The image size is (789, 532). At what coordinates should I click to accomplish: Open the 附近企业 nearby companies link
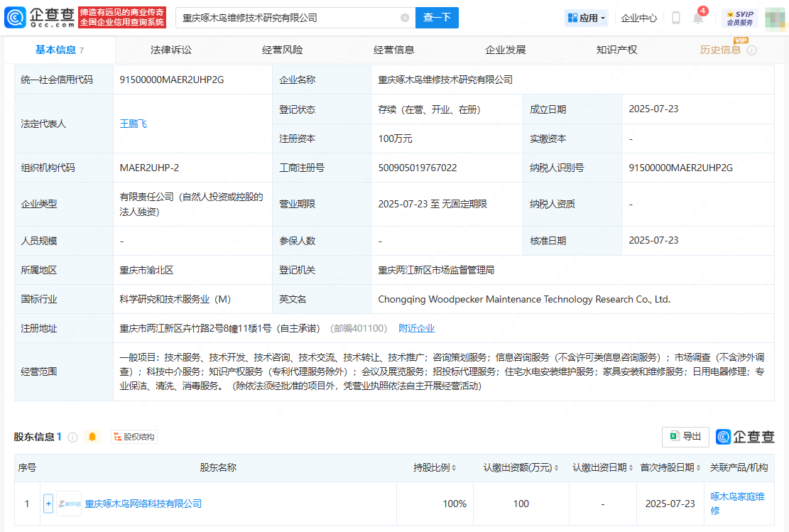417,328
